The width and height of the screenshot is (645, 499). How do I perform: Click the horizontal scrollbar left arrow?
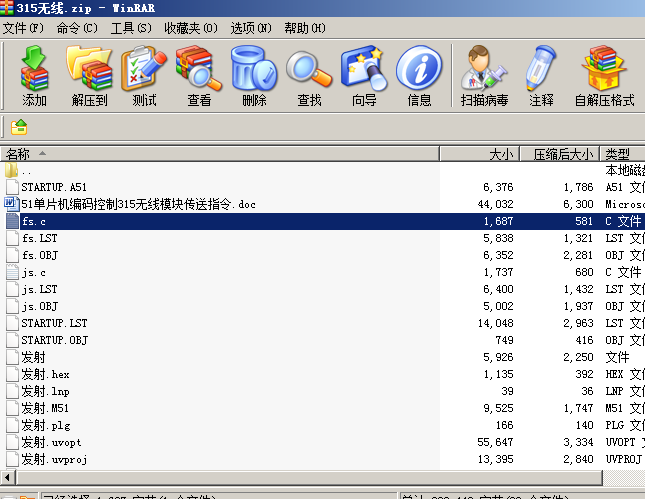click(7, 478)
